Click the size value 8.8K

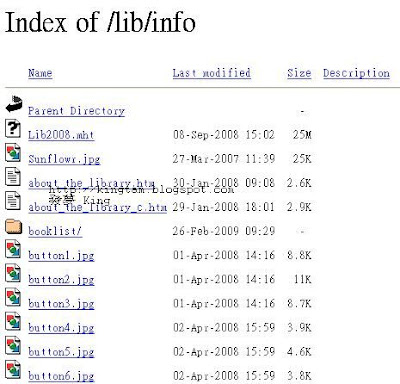click(x=299, y=255)
